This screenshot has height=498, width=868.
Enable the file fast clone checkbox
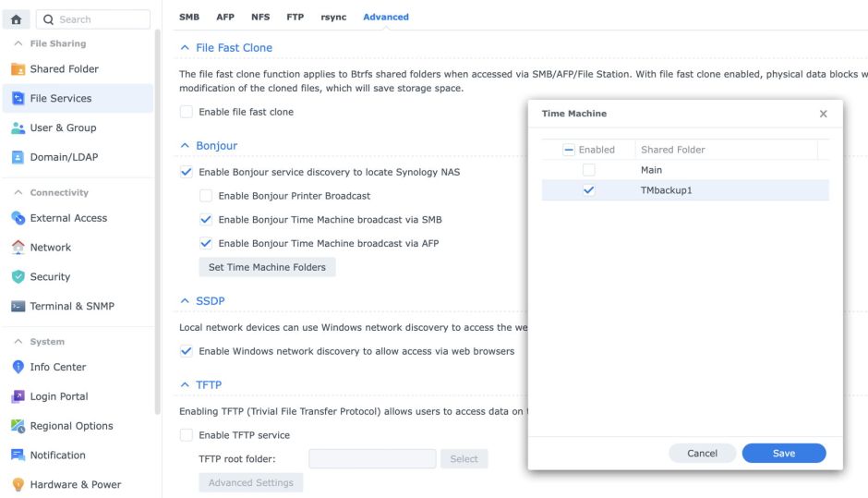(187, 112)
